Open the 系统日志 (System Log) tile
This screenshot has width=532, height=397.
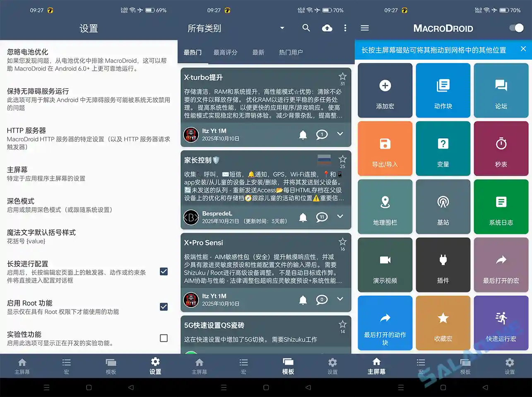click(501, 206)
